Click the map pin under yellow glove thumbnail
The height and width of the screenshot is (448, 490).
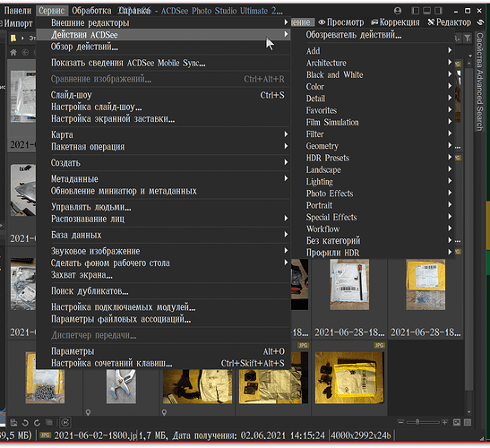(x=164, y=413)
